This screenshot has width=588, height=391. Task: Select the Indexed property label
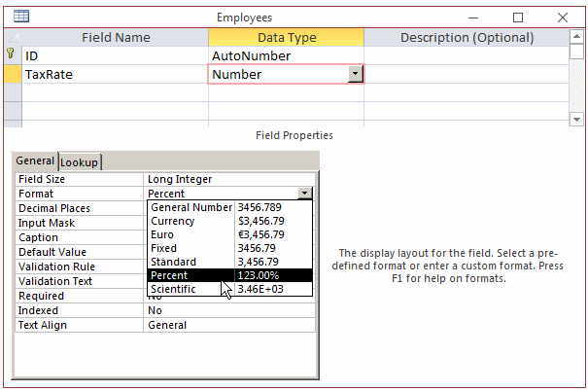coord(79,310)
